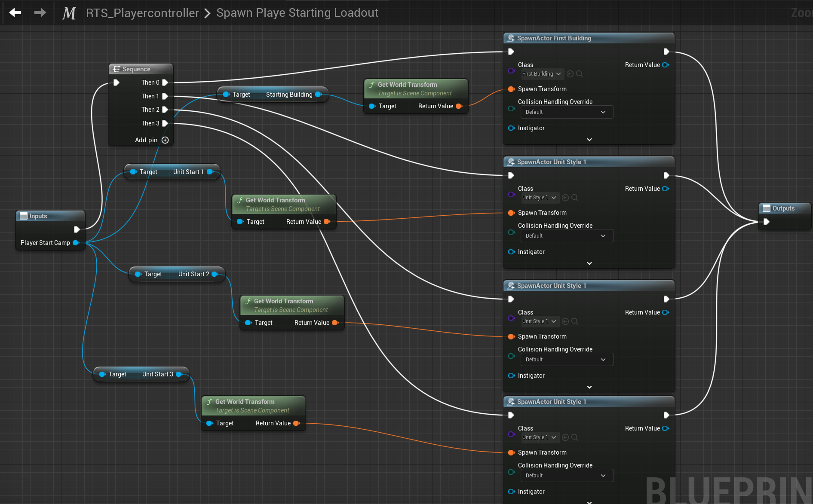Click the Instigator pin on SpawnActor First Building
The image size is (813, 504).
coord(511,128)
